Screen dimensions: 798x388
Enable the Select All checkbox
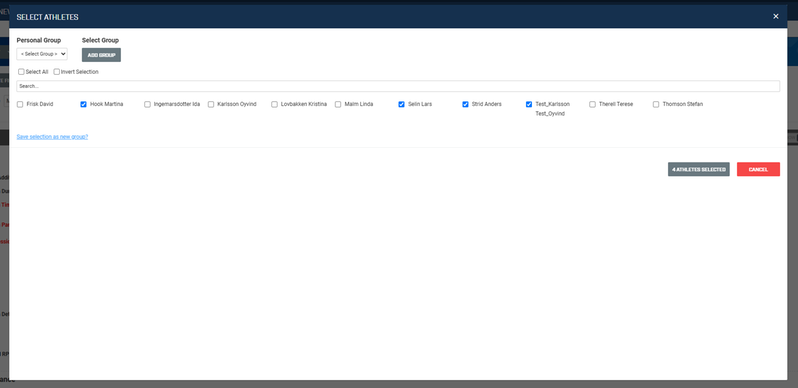tap(21, 72)
